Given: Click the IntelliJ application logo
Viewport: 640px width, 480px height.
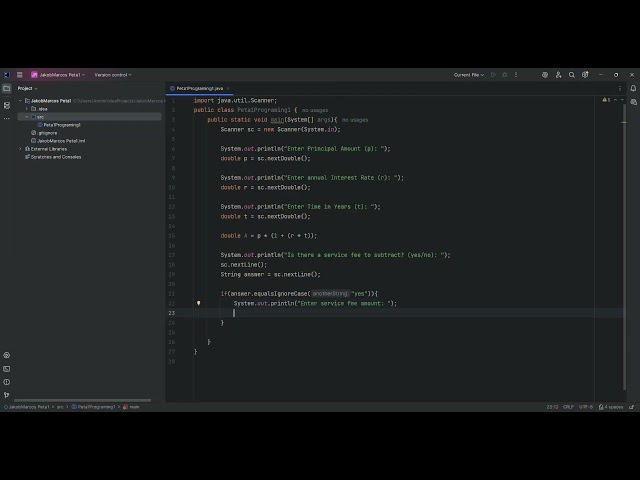Looking at the screenshot, I should [7, 75].
